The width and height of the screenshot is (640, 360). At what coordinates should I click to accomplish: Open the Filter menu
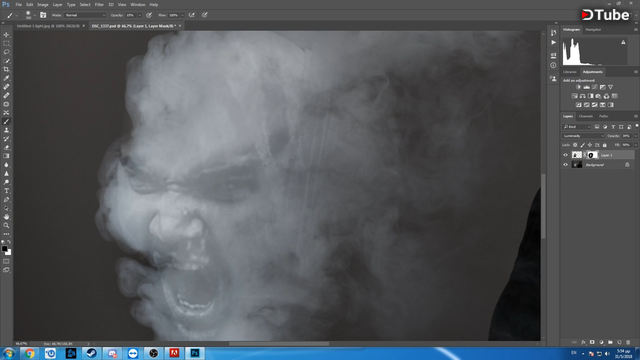coord(99,4)
